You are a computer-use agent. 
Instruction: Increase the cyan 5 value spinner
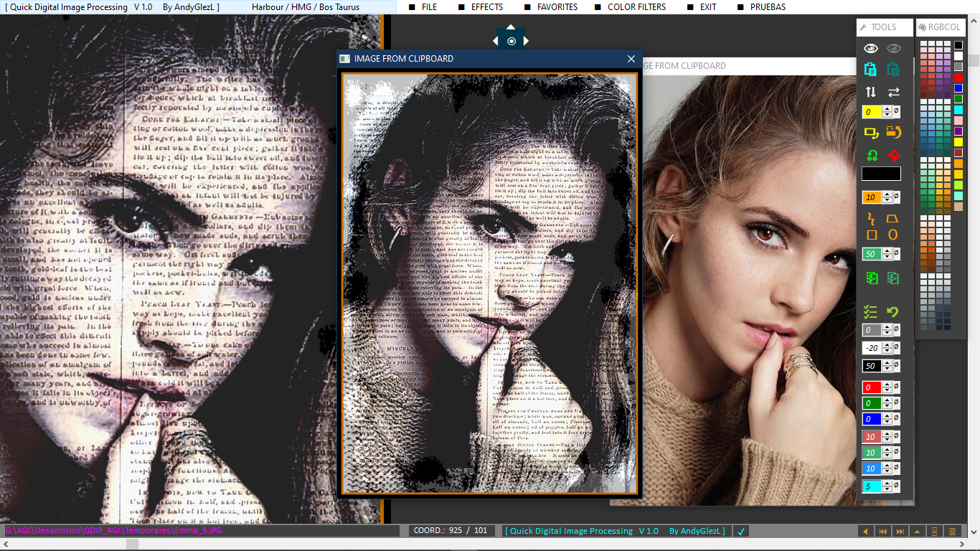887,483
